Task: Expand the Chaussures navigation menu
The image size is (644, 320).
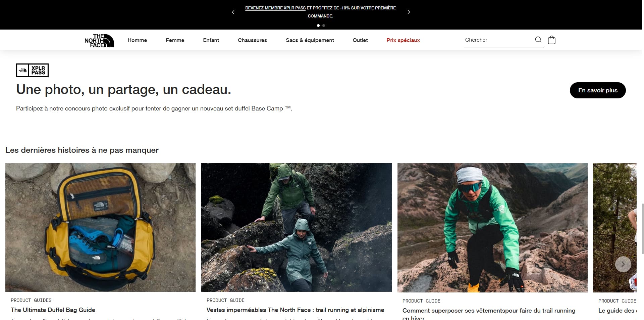Action: 252,40
